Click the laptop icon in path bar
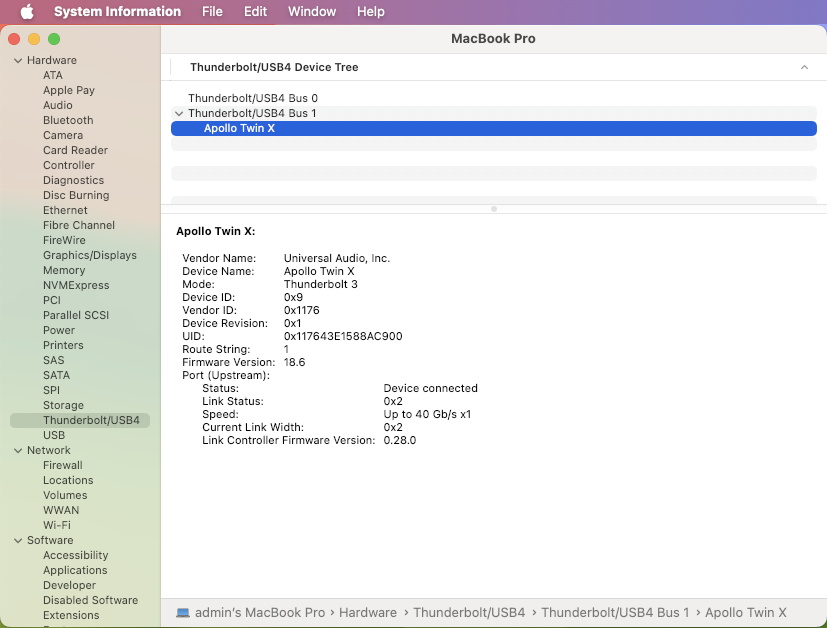Screen dimensions: 827x628 click(x=183, y=612)
